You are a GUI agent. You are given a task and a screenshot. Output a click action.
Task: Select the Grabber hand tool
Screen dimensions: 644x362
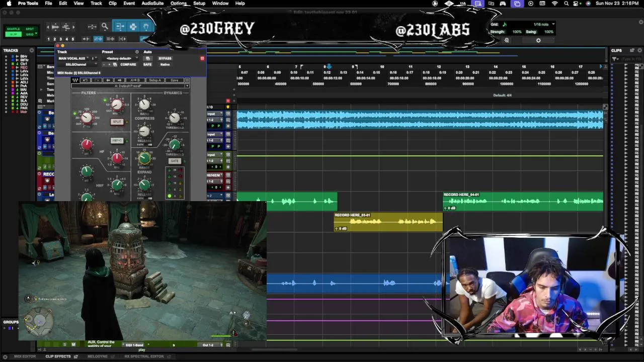146,27
